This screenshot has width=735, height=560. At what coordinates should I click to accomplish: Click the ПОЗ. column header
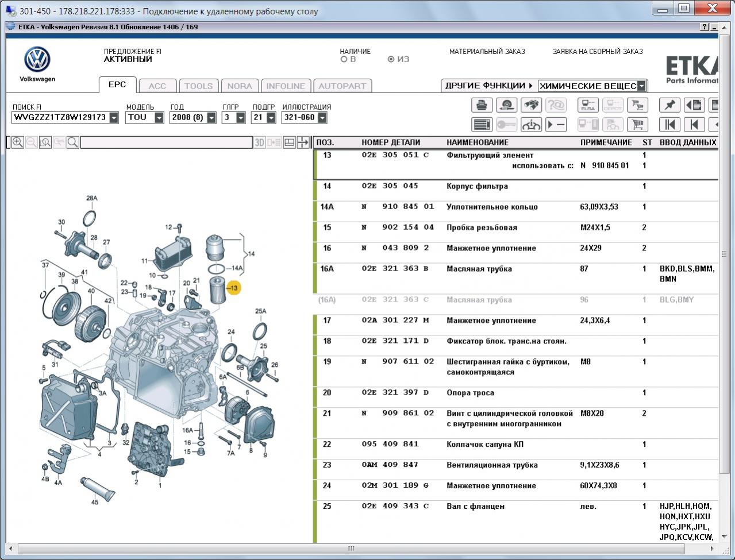pyautogui.click(x=325, y=142)
